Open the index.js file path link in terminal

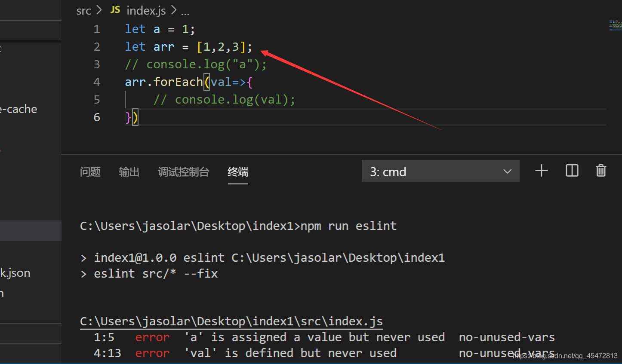click(231, 321)
